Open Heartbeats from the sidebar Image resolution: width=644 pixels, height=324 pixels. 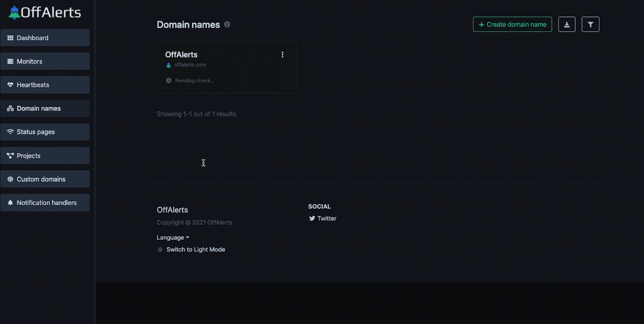point(45,85)
